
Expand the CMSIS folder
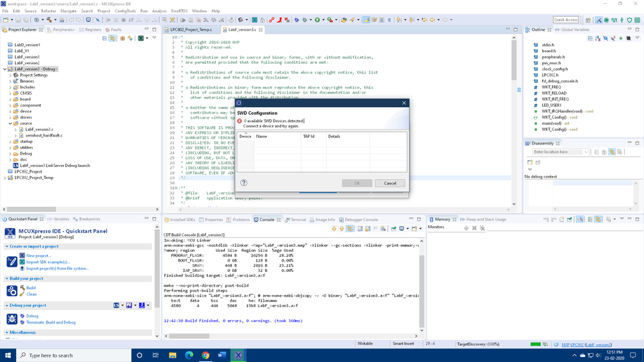click(10, 93)
